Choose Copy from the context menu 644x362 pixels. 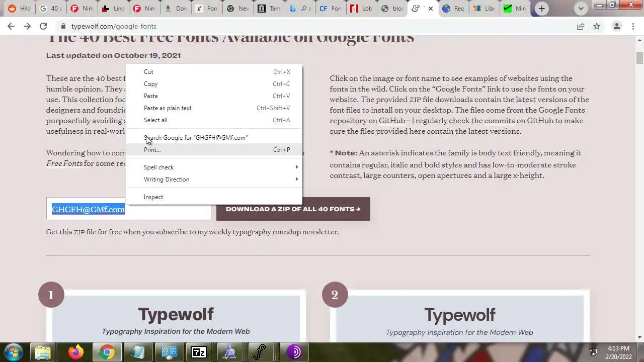[214, 84]
